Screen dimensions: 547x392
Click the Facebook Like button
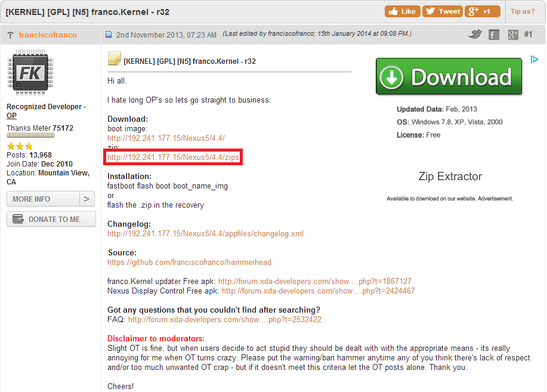click(x=402, y=11)
